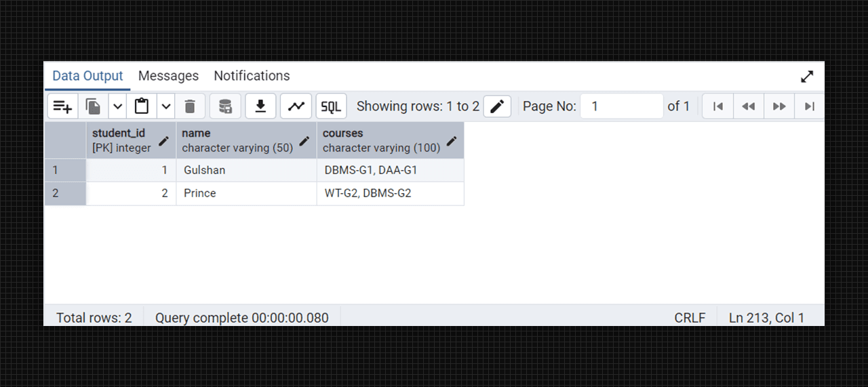Viewport: 868px width, 387px height.
Task: Select row 2 by its row header
Action: coord(65,193)
